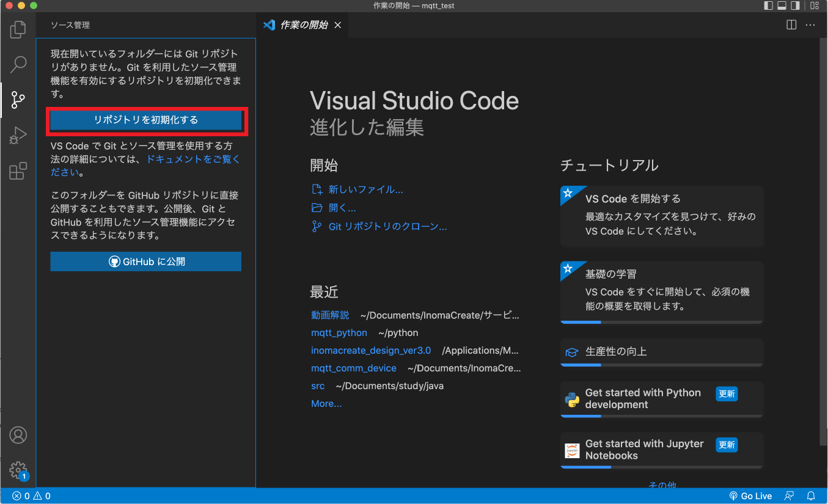Open Get started with Jupyter Notebooks walkthrough
This screenshot has width=828, height=504.
pos(662,450)
